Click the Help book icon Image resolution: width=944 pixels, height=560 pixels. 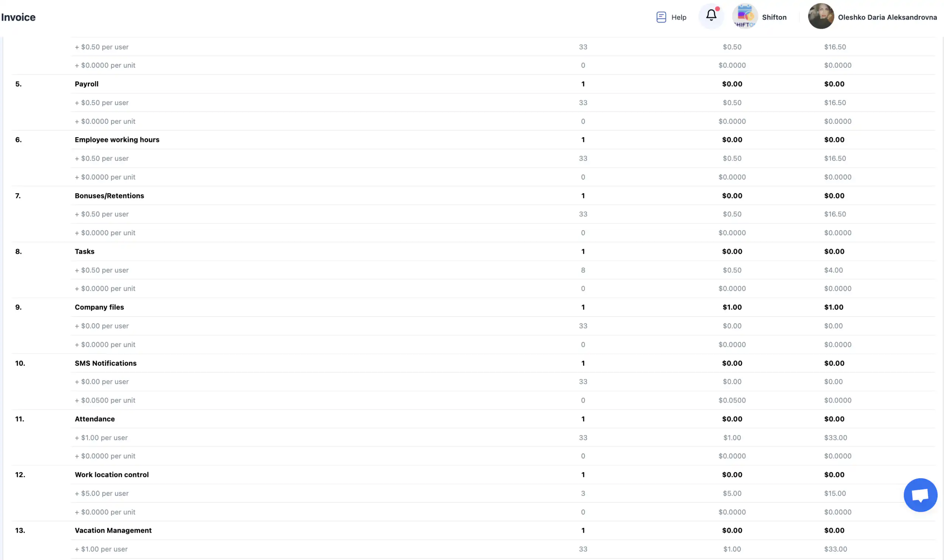pyautogui.click(x=661, y=17)
